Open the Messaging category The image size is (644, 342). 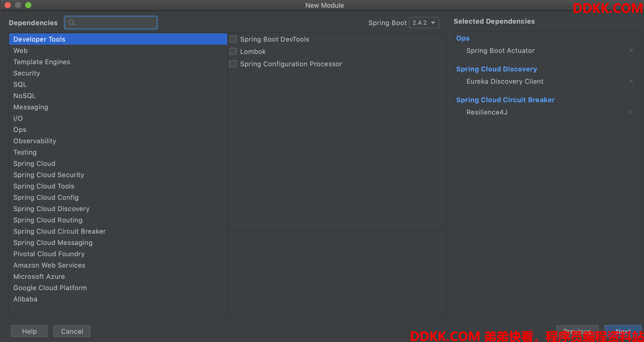(118, 107)
